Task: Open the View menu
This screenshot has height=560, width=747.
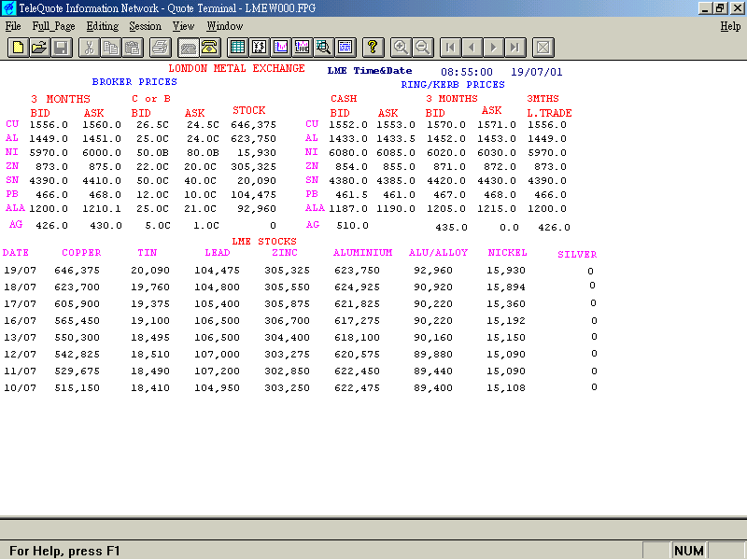Action: point(183,26)
